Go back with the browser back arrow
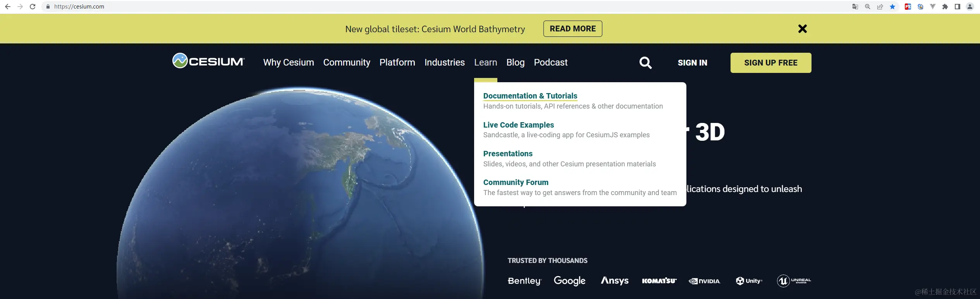Screen dimensions: 980x299 [x=8, y=7]
